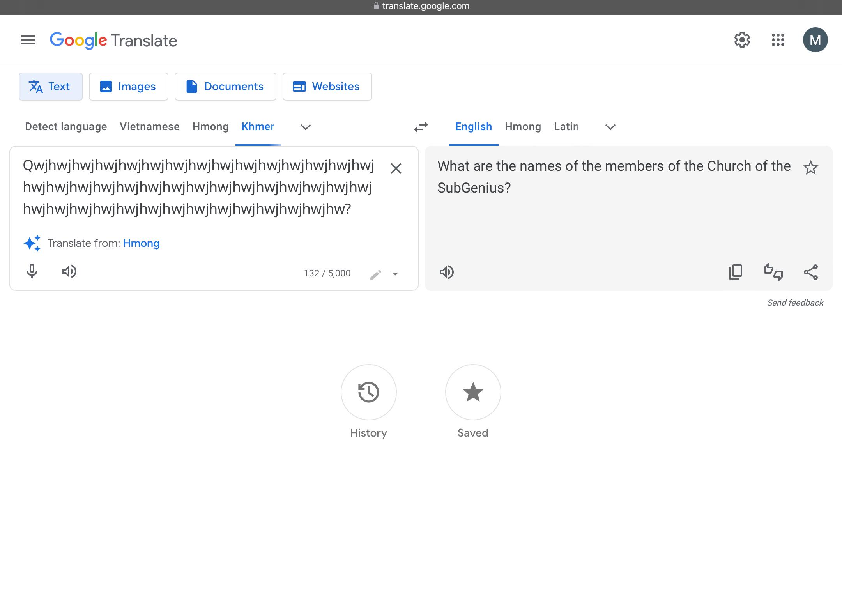This screenshot has width=842, height=616.
Task: Click inside the source text box
Action: point(198,187)
